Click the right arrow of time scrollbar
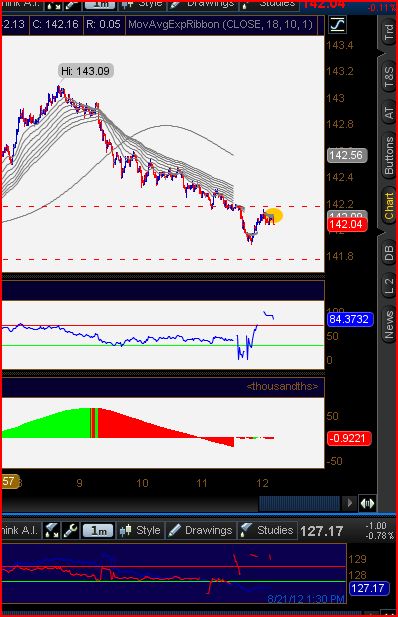Screen dimensions: 398x617 (349, 503)
